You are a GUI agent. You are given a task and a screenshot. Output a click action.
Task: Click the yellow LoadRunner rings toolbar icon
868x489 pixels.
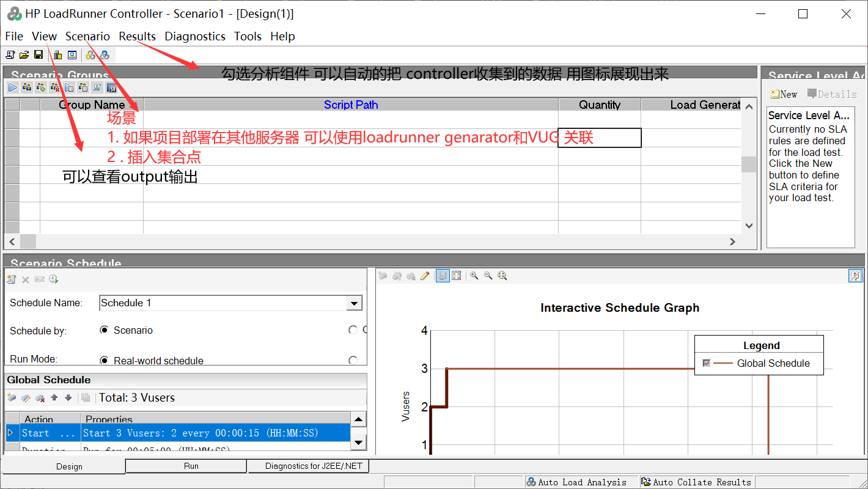click(x=90, y=55)
